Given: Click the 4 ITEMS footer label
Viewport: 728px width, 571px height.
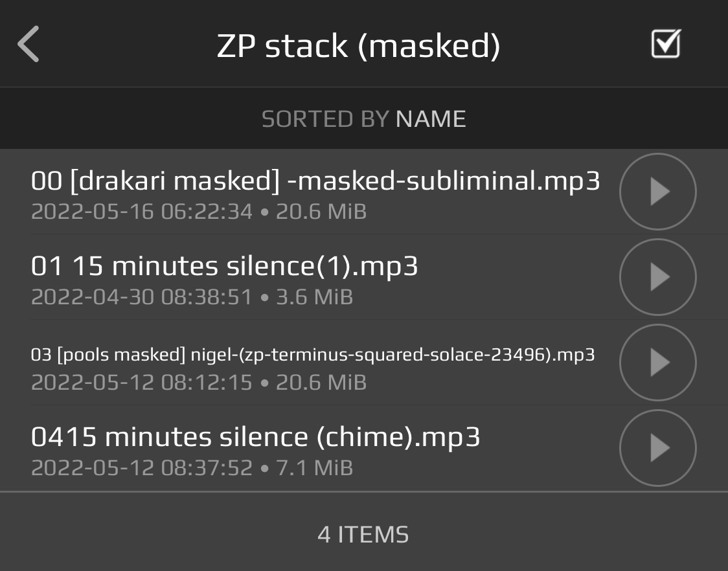Looking at the screenshot, I should click(363, 534).
